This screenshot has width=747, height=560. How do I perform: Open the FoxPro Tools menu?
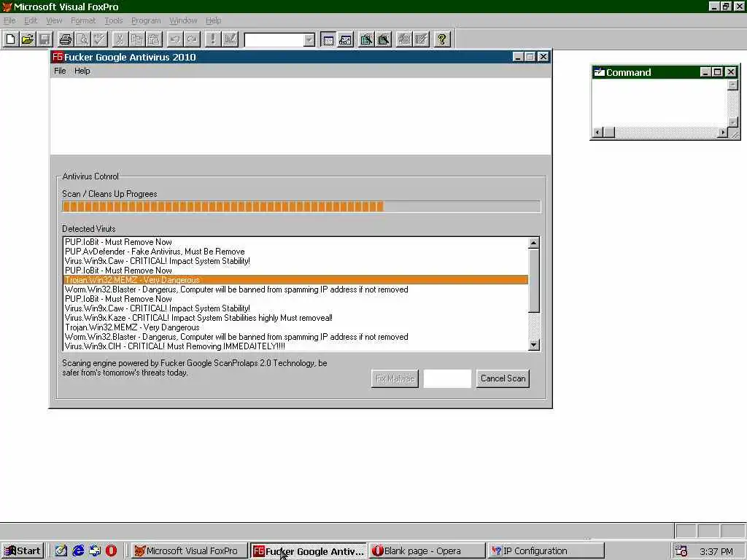pyautogui.click(x=113, y=20)
